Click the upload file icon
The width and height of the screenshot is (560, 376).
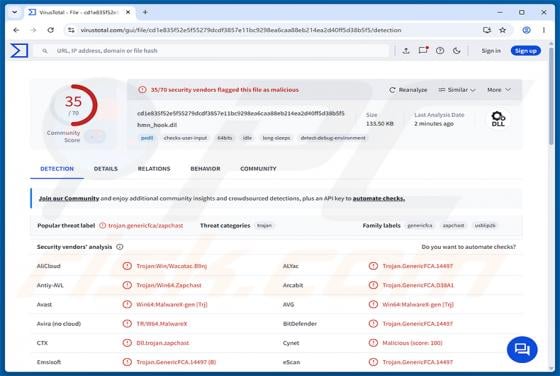(406, 51)
